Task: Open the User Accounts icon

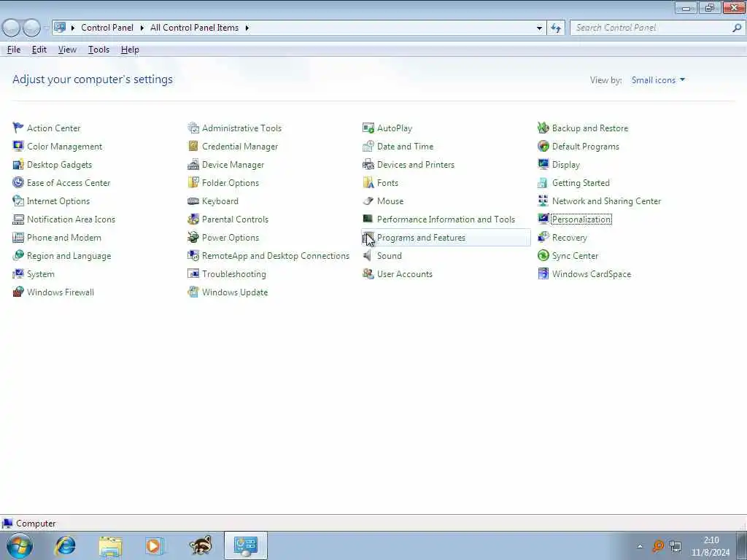Action: click(368, 274)
